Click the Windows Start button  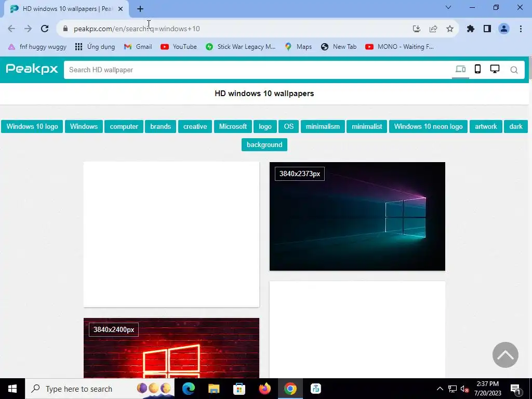click(x=12, y=389)
